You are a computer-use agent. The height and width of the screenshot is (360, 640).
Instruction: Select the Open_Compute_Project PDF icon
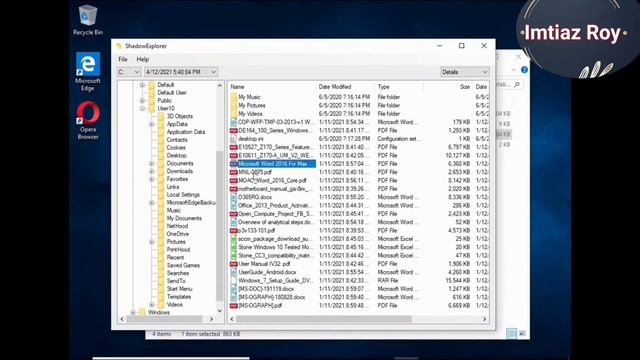click(233, 214)
